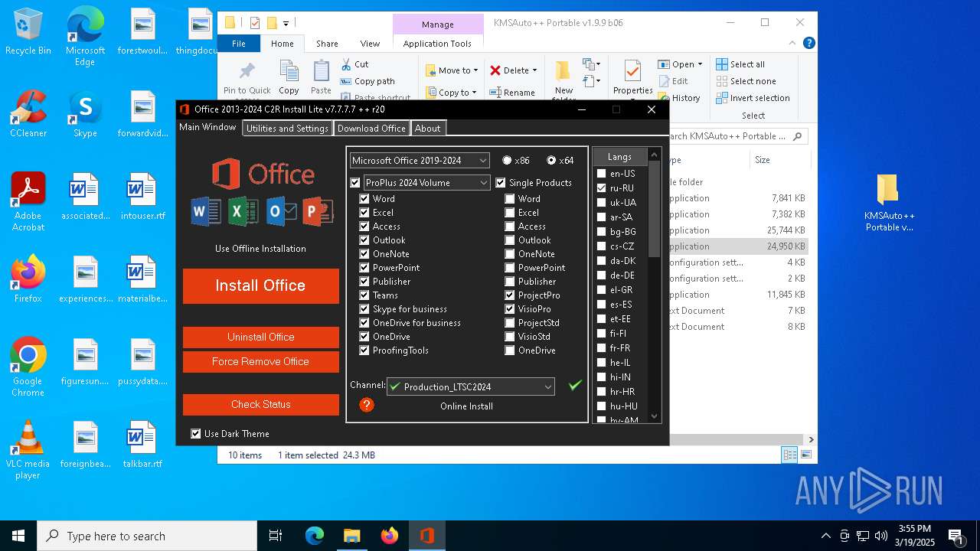Expand the Open dropdown in Explorer ribbon
This screenshot has width=980, height=551.
point(700,64)
